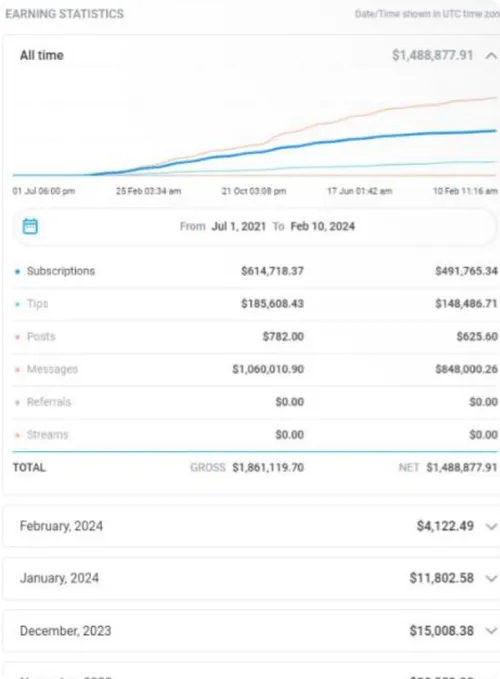Click the All time total $1,488,877.91
Image resolution: width=500 pixels, height=679 pixels.
click(x=432, y=55)
